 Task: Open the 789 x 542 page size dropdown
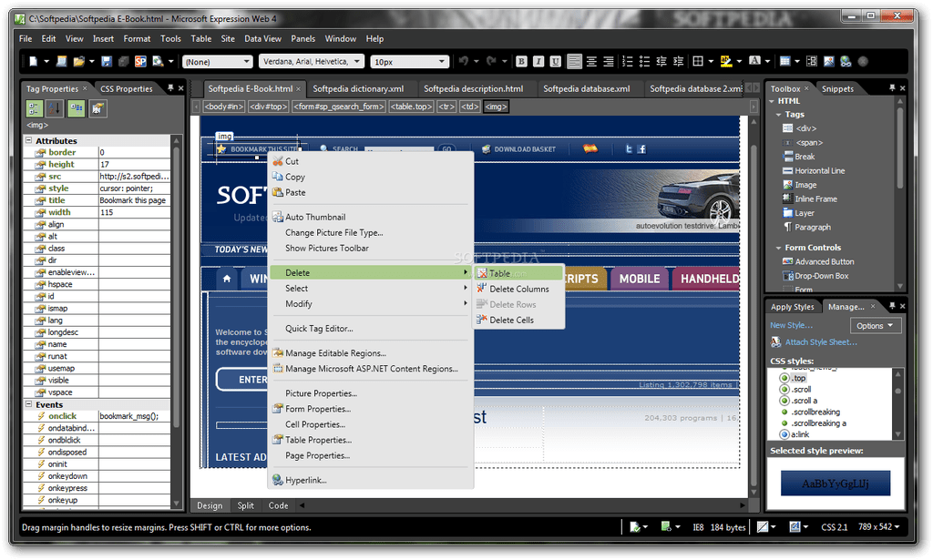(x=879, y=527)
